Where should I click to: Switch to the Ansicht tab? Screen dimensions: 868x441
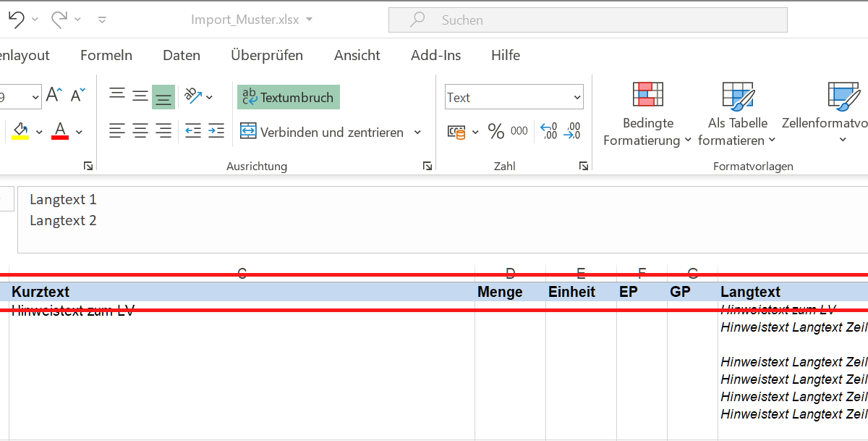(357, 55)
